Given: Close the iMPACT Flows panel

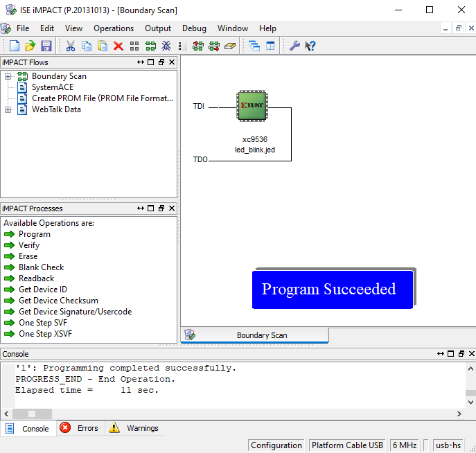Looking at the screenshot, I should (x=172, y=62).
